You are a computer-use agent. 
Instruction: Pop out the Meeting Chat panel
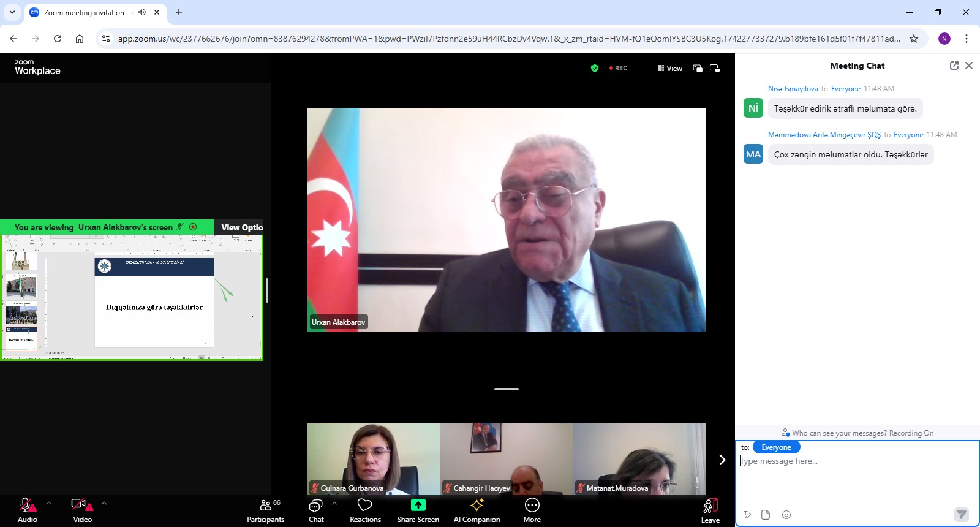954,66
